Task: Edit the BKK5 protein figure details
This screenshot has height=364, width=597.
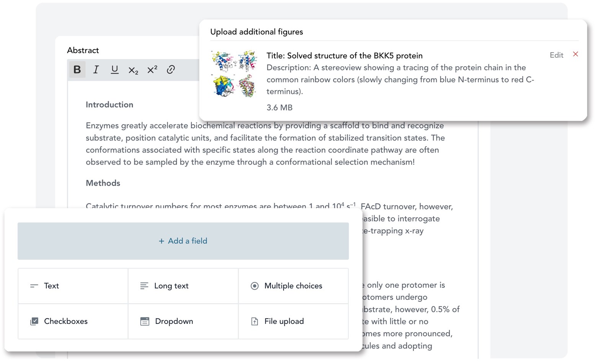Action: pyautogui.click(x=556, y=55)
